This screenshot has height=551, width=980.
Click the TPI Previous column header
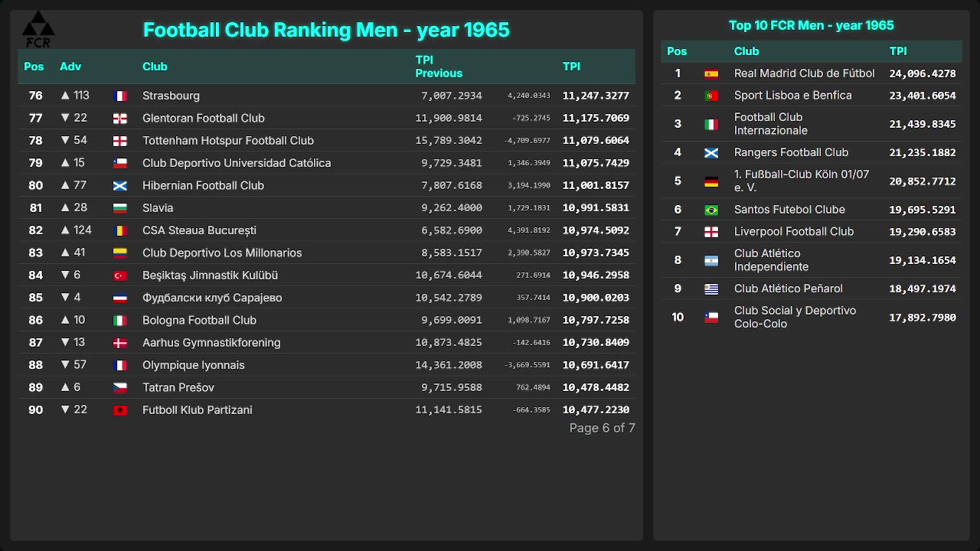pos(439,67)
